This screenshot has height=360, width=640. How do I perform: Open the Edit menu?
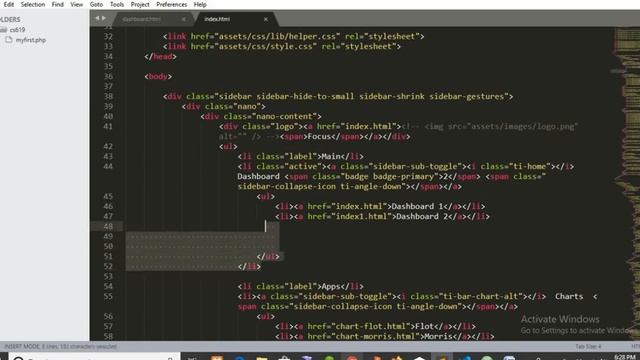(9, 4)
